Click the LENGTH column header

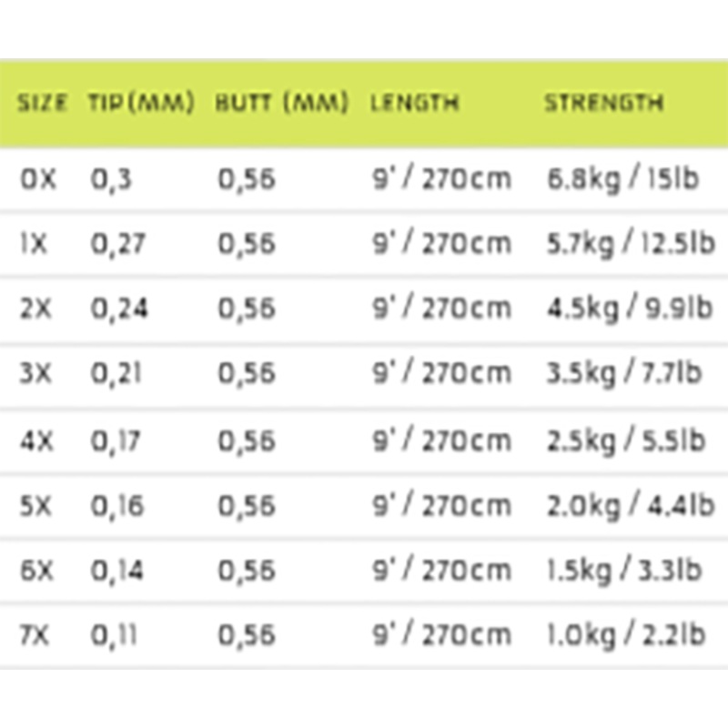click(x=414, y=103)
